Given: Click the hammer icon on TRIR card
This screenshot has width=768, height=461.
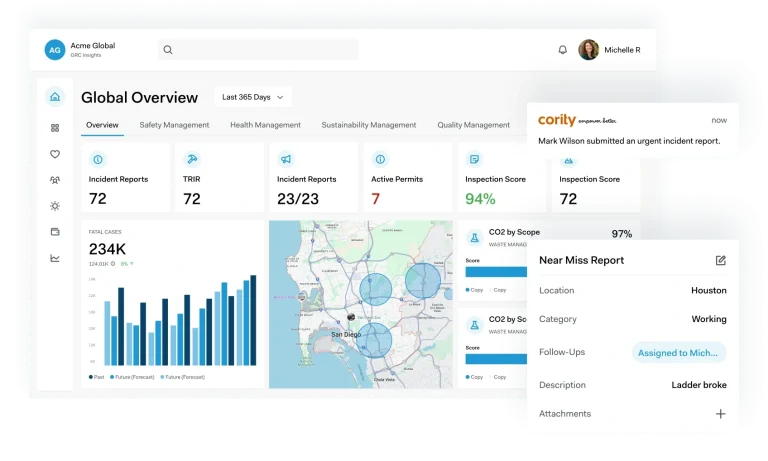Looking at the screenshot, I should pyautogui.click(x=192, y=159).
